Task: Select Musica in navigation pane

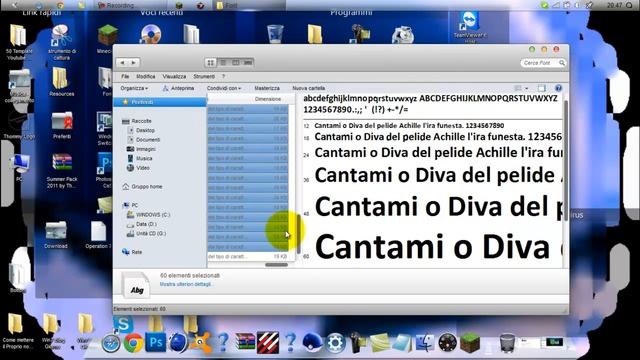Action: [144, 158]
